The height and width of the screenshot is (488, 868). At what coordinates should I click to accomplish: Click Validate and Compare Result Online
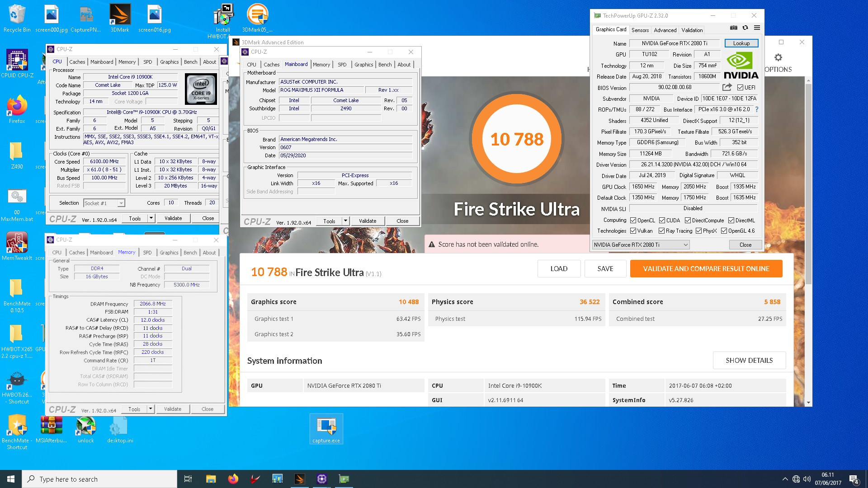(706, 269)
